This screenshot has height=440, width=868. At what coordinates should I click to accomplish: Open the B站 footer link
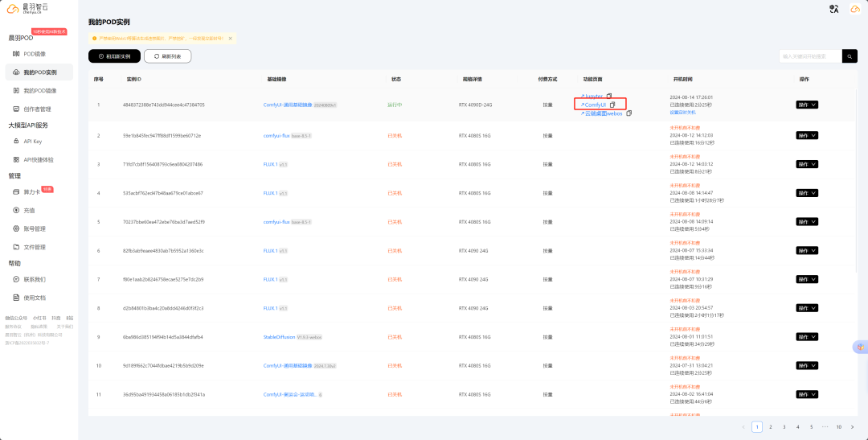69,318
